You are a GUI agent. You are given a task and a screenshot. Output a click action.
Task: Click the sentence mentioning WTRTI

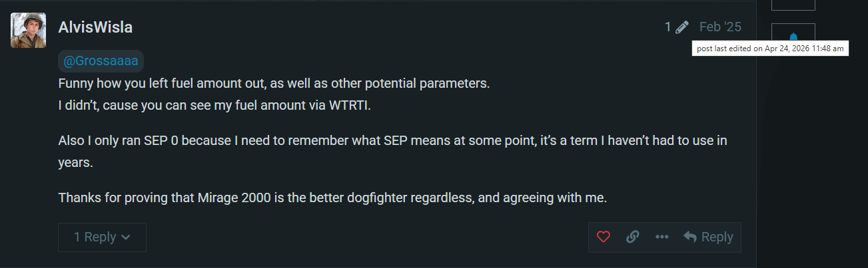215,105
